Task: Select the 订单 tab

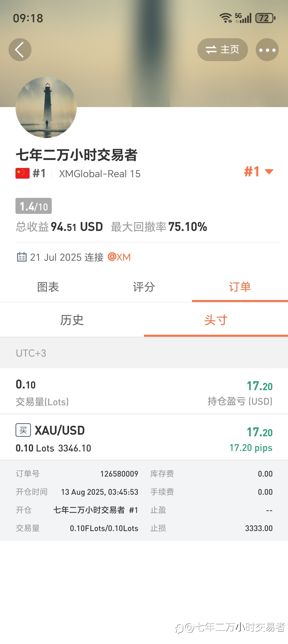Action: coord(240,287)
